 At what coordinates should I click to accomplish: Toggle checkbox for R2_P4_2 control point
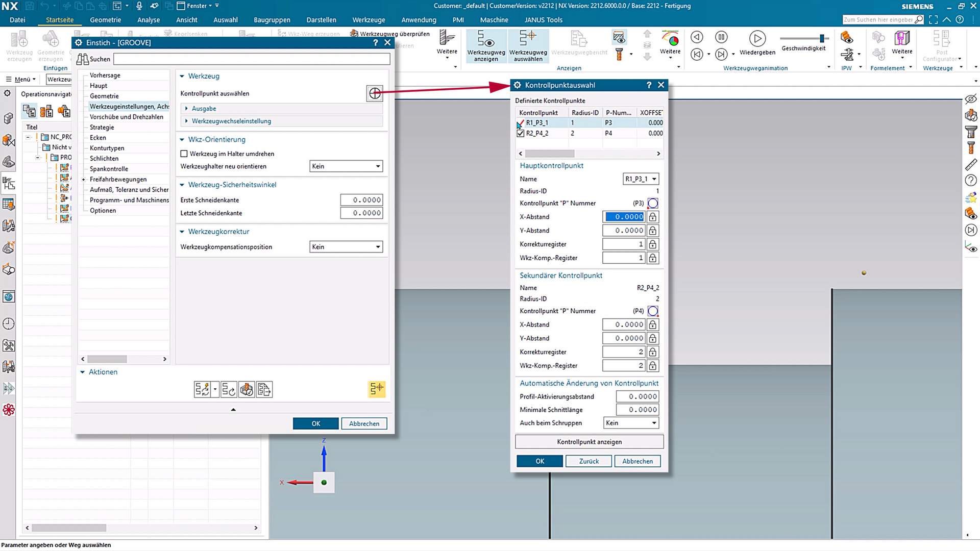pyautogui.click(x=520, y=133)
